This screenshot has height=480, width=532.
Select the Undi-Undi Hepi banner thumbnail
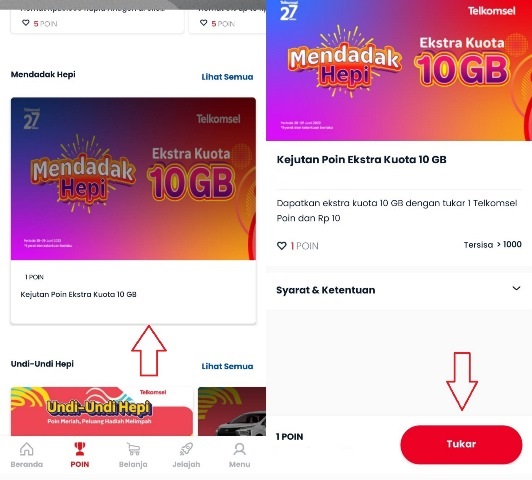point(102,411)
